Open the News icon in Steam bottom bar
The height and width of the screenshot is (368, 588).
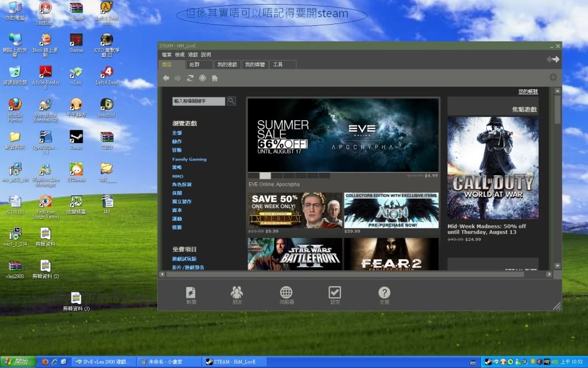click(x=191, y=295)
